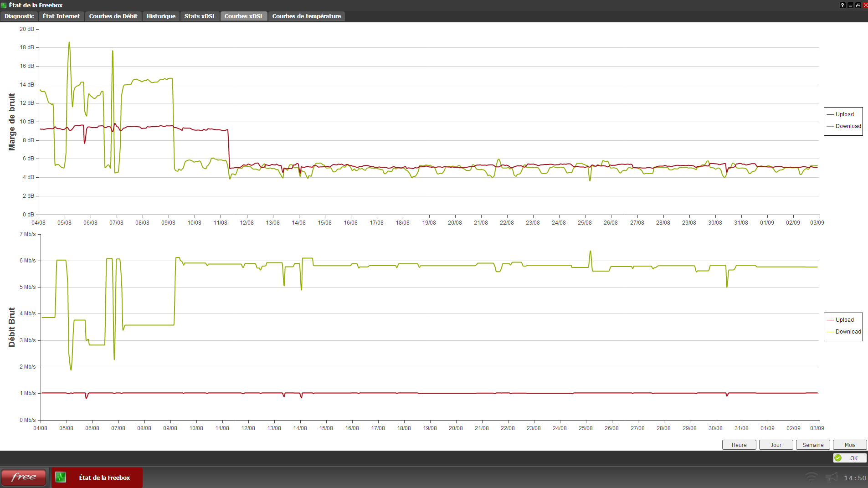Open the Historique tab
This screenshot has height=488, width=868.
(160, 16)
